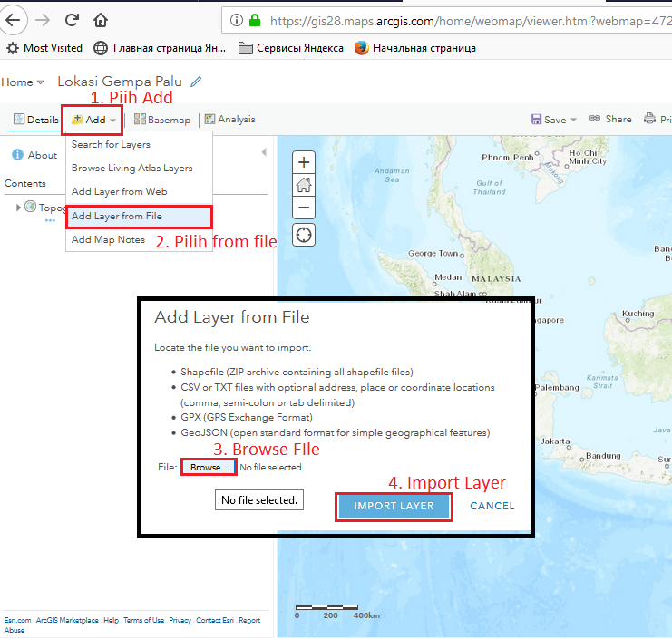Open the Analysis tool
The height and width of the screenshot is (639, 672).
click(x=229, y=119)
